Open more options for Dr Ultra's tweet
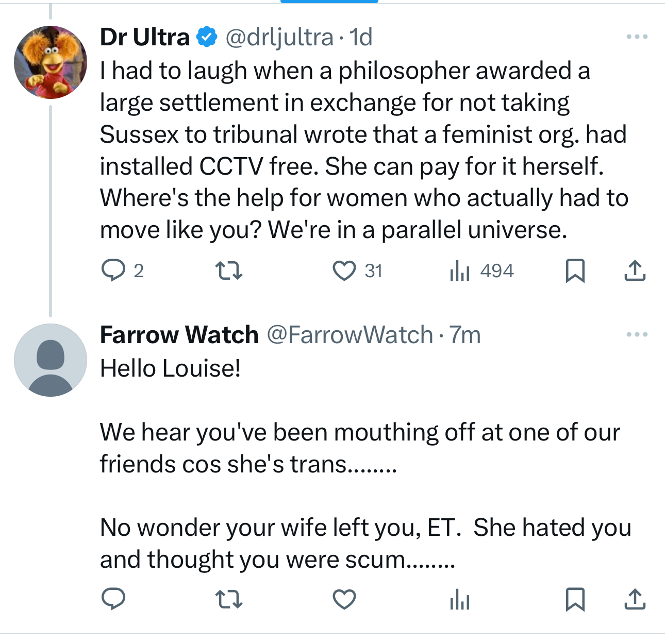665x644 pixels. pos(637,37)
